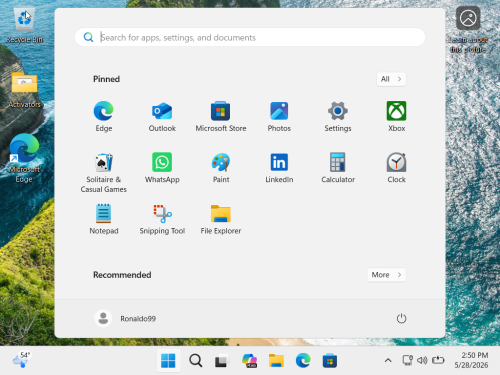Focus the Start menu search box

pos(250,37)
